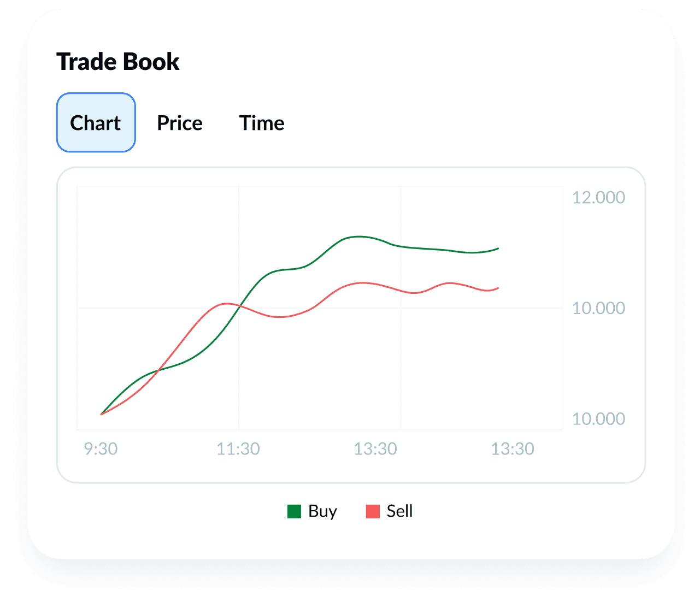Toggle the Sell series in the legend
Viewport: 700px width, 603px height.
[x=389, y=511]
